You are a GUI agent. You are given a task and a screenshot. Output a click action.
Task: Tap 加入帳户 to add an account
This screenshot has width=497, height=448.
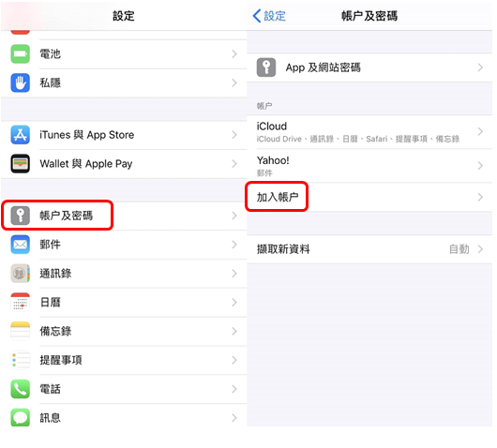(278, 197)
